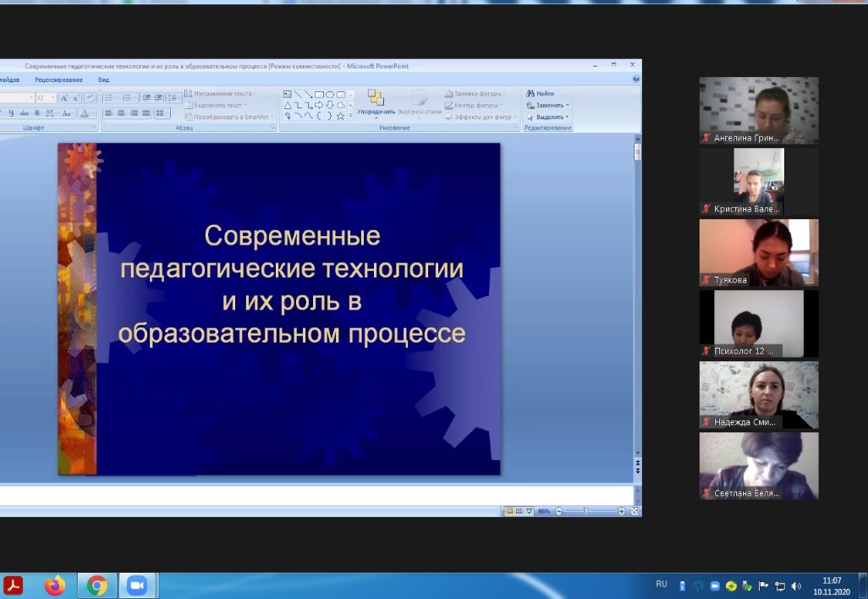Open Adobe Acrobat Reader from the taskbar
The image size is (868, 599).
14,585
